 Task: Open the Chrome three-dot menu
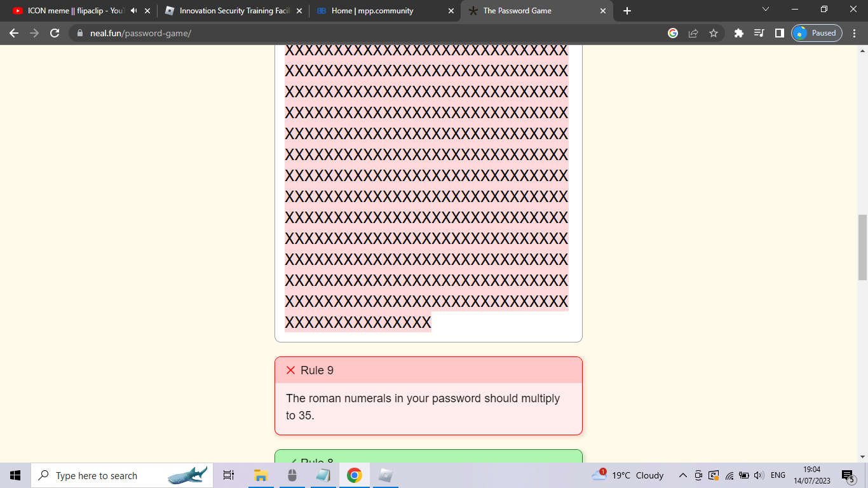[x=855, y=33]
